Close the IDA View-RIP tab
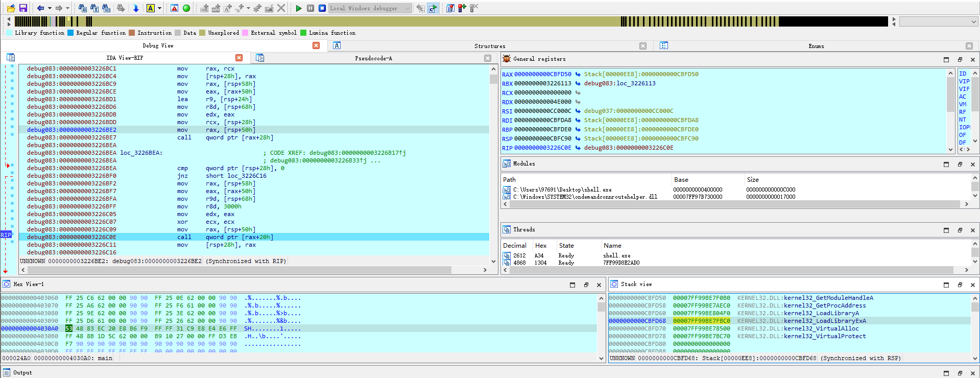 tap(239, 58)
